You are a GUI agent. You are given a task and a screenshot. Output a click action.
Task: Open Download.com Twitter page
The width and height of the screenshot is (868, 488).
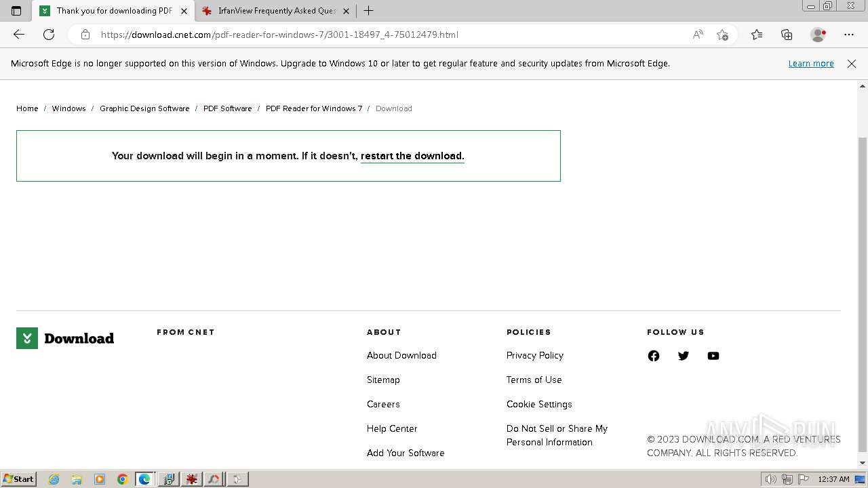(x=684, y=356)
